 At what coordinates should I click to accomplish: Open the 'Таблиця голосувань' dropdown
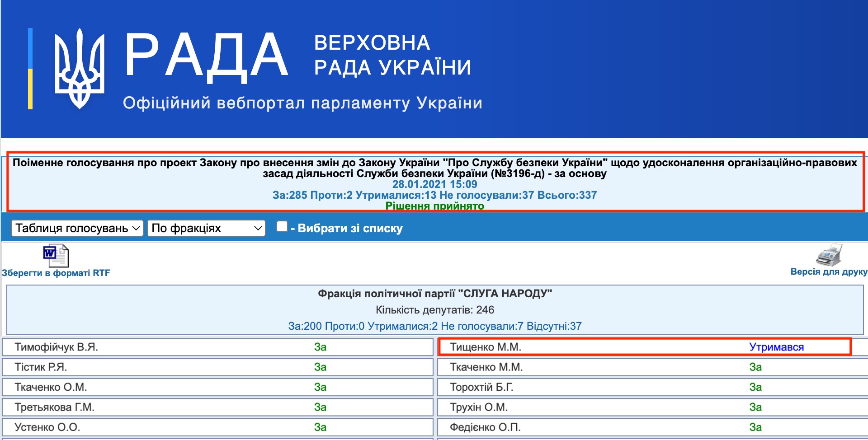[77, 228]
